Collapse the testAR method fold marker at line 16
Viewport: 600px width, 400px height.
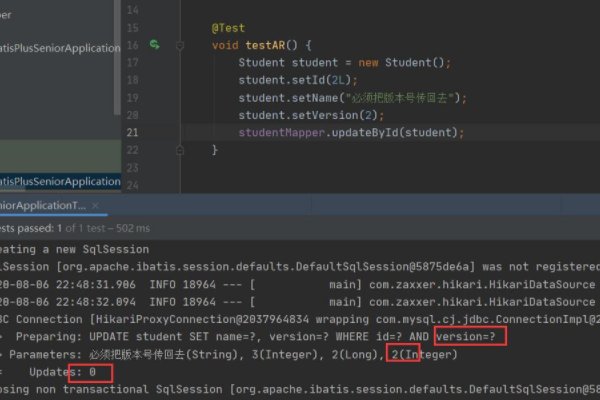[180, 45]
